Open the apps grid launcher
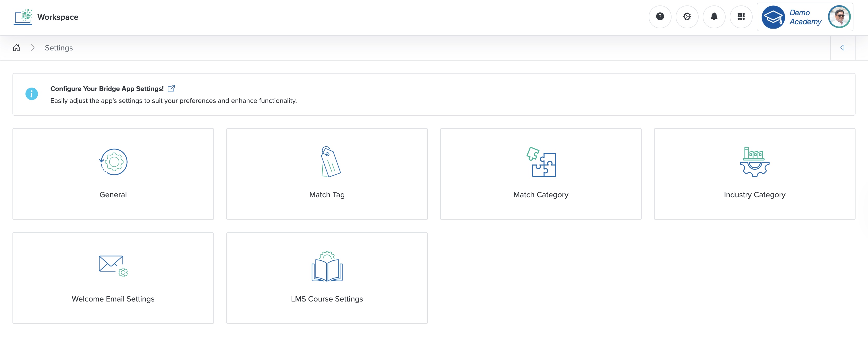Viewport: 868px width, 341px height. pos(741,17)
